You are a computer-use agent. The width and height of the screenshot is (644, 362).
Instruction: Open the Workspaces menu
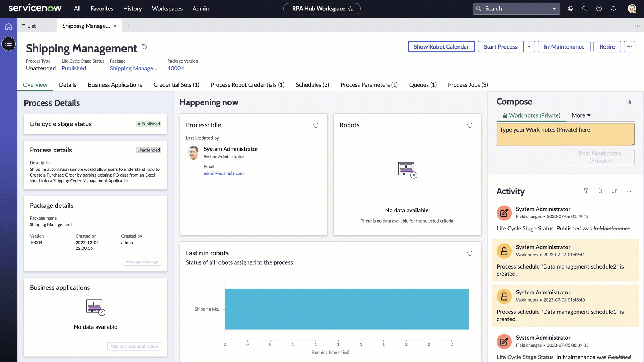pyautogui.click(x=167, y=9)
